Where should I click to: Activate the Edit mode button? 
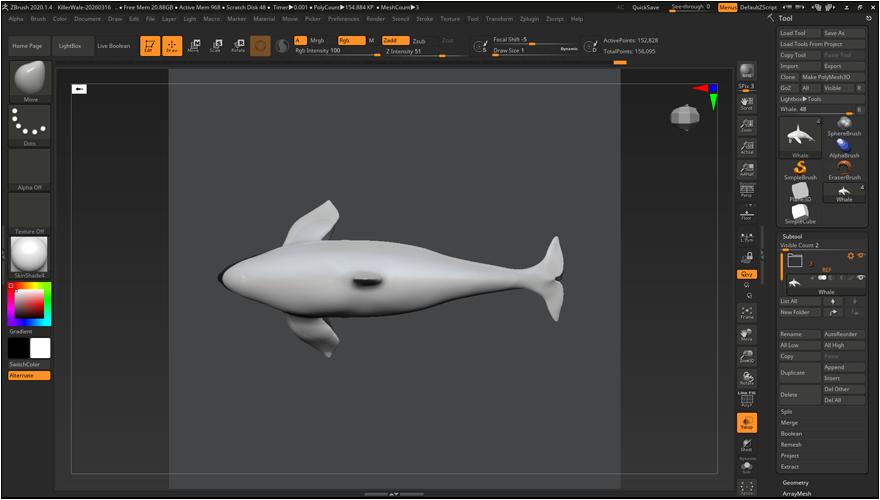[x=149, y=46]
